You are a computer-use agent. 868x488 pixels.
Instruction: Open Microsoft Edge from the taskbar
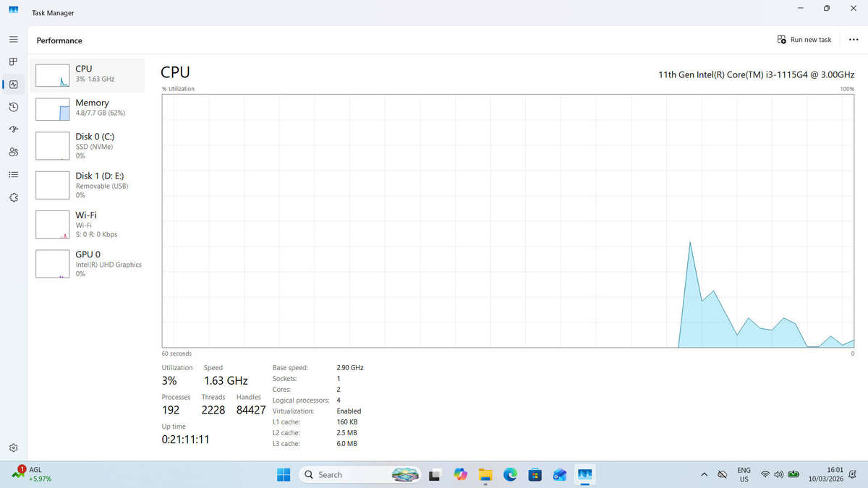point(510,475)
